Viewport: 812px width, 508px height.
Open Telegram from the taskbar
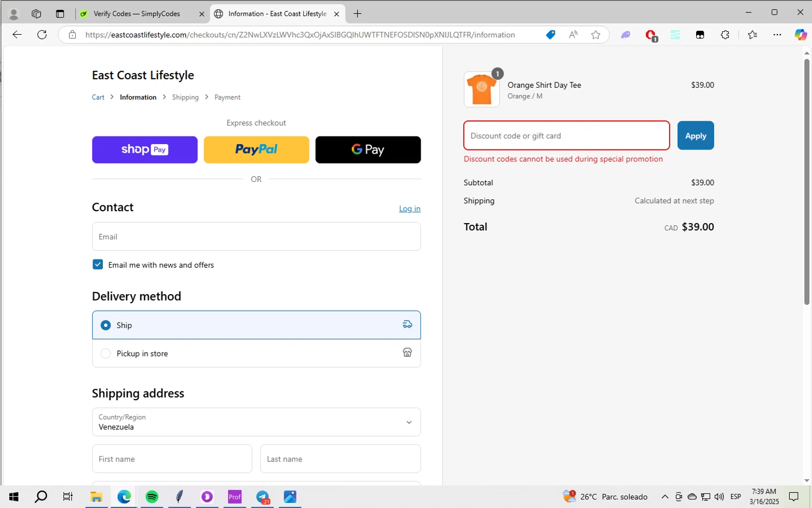263,497
